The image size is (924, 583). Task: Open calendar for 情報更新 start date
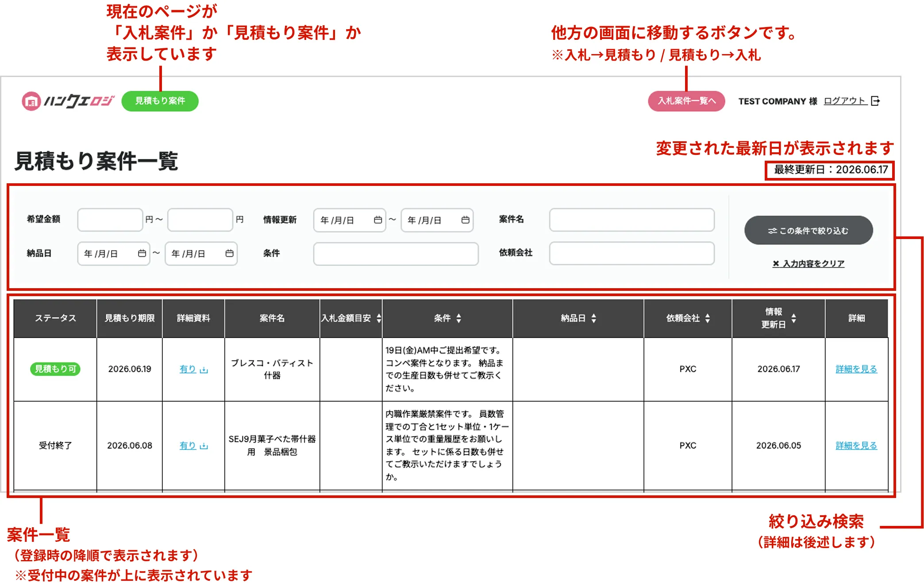[x=377, y=220]
